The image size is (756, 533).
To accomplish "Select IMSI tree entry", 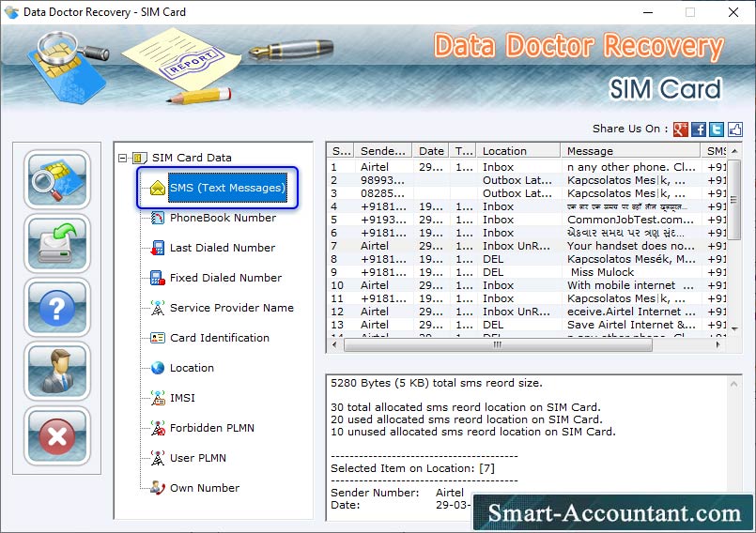I will pyautogui.click(x=182, y=398).
